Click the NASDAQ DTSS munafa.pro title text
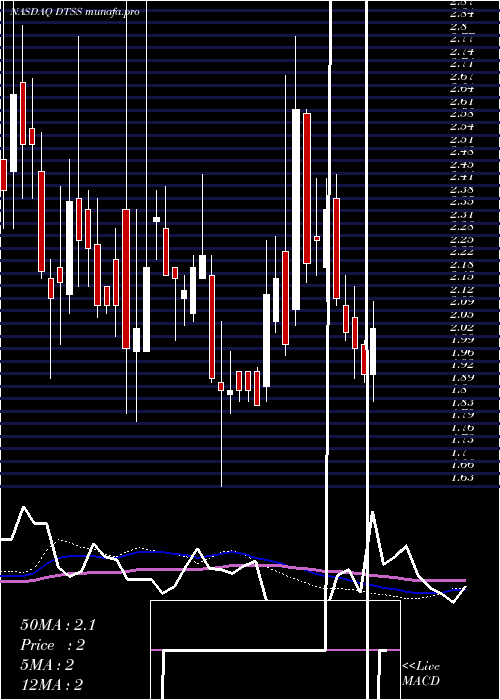 coord(75,12)
